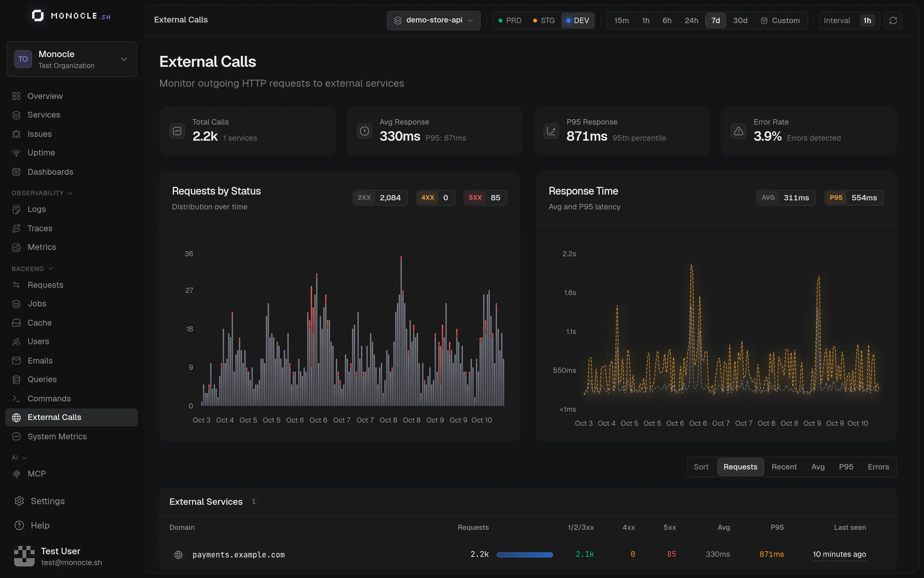Set time range to 24h
This screenshot has width=924, height=578.
coord(691,20)
